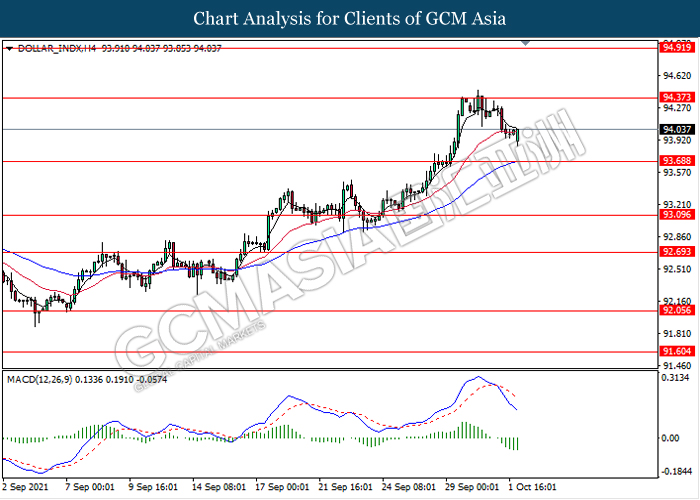Select the 91.604 price level label
Viewport: 700px width, 500px height.
(x=677, y=351)
